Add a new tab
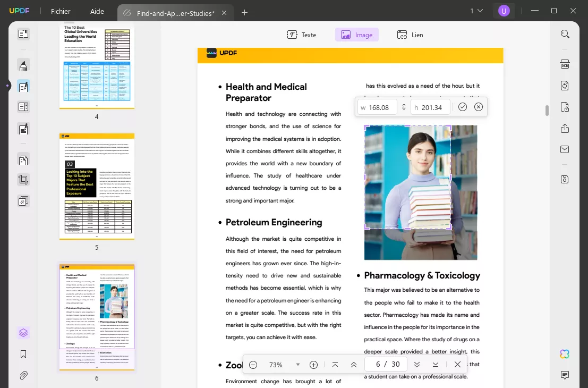 click(244, 13)
